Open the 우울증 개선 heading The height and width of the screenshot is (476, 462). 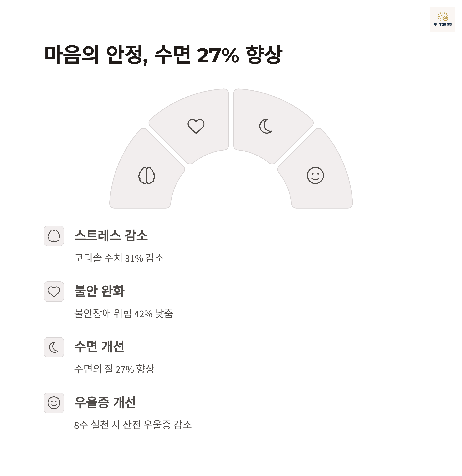(105, 402)
